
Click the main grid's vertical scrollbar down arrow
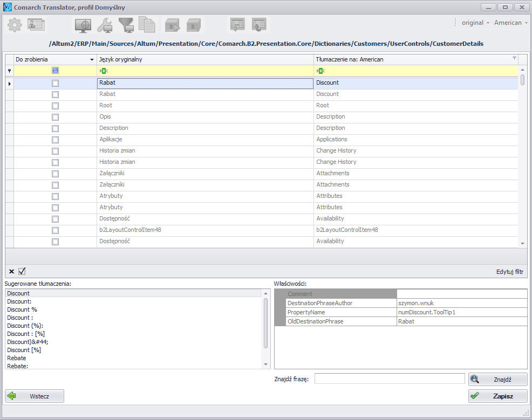[522, 243]
